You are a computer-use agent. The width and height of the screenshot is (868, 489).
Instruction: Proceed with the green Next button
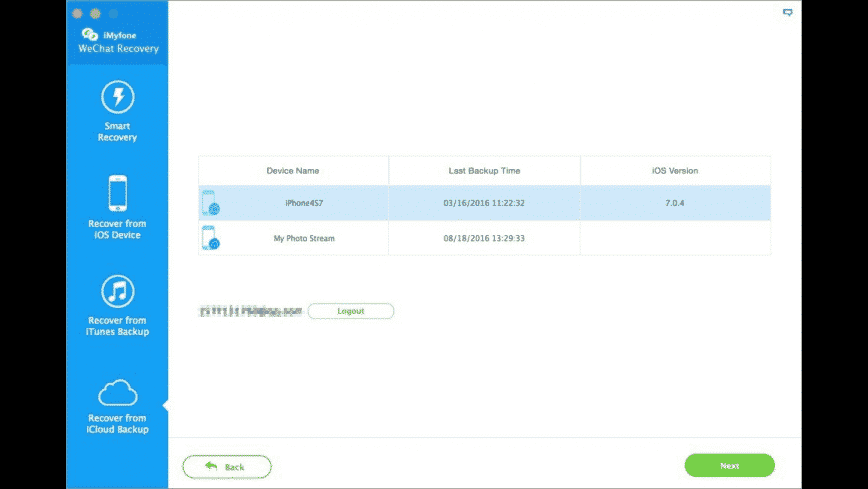(729, 466)
